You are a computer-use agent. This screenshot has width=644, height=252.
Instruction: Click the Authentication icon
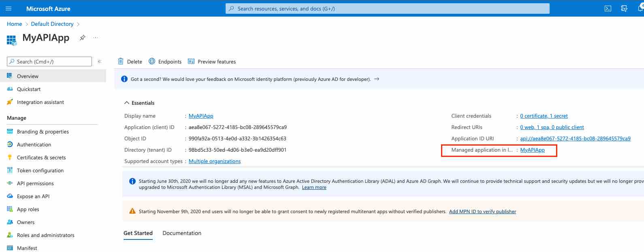coord(10,144)
